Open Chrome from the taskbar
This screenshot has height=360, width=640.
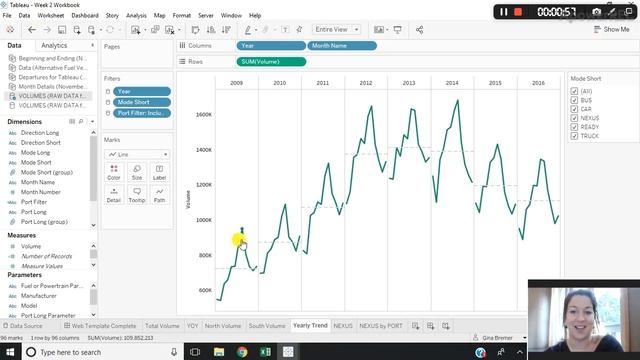[x=242, y=352]
